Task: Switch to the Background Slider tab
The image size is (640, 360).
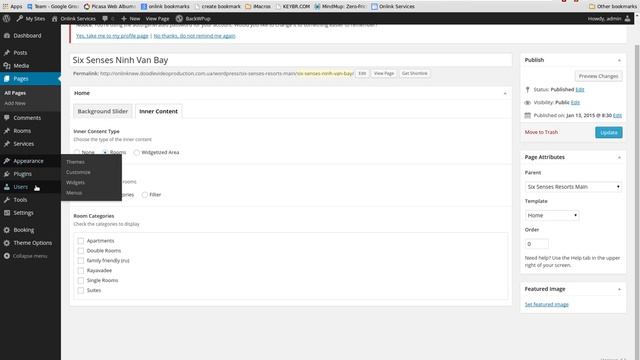Action: pos(103,111)
